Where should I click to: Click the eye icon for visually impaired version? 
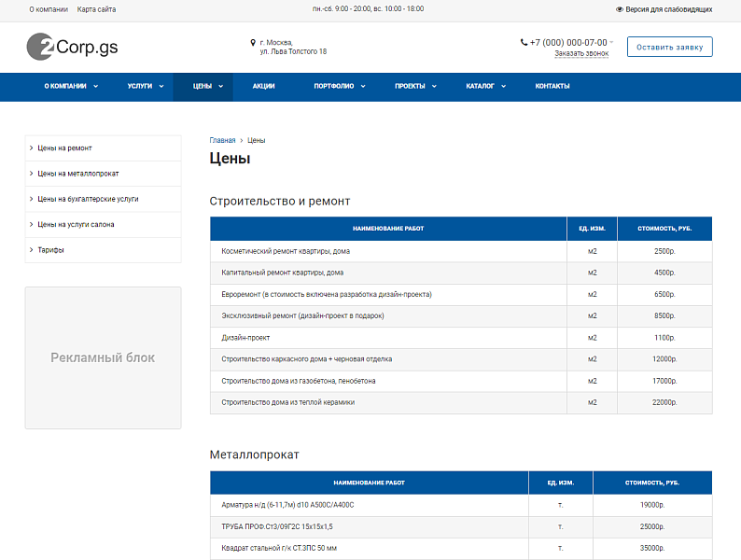(x=620, y=9)
